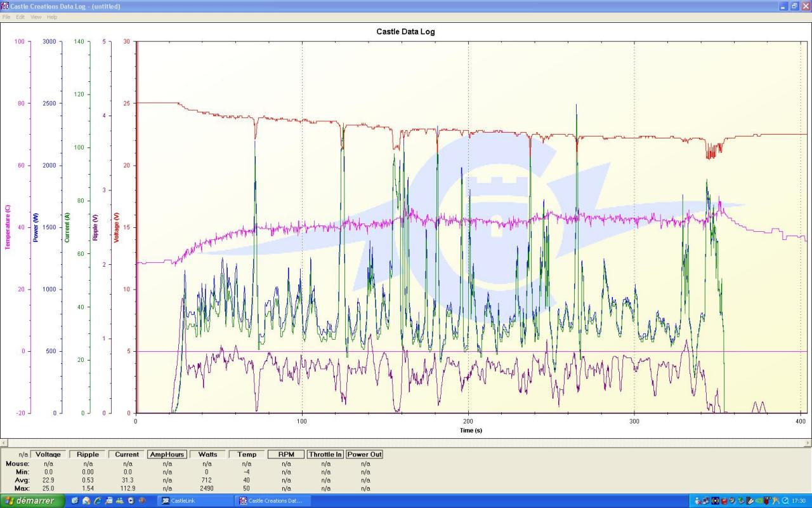The image size is (812, 508).
Task: Click the average ripple value 0.53
Action: coord(88,480)
